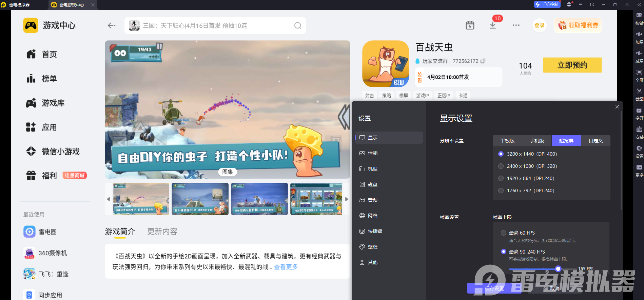
Task: Open 同步应用 from recently used
Action: coord(43,295)
